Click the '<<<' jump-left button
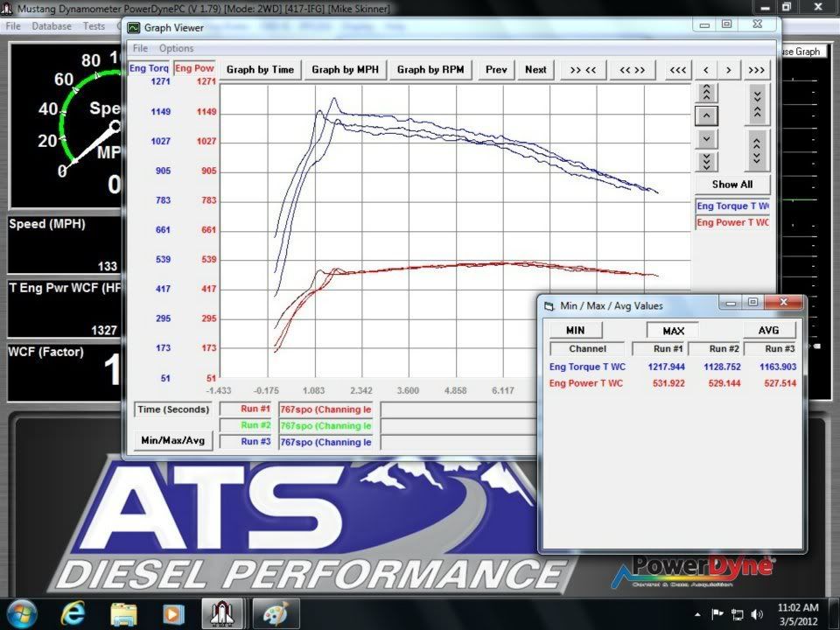Screen dimensions: 840x630 click(x=677, y=70)
